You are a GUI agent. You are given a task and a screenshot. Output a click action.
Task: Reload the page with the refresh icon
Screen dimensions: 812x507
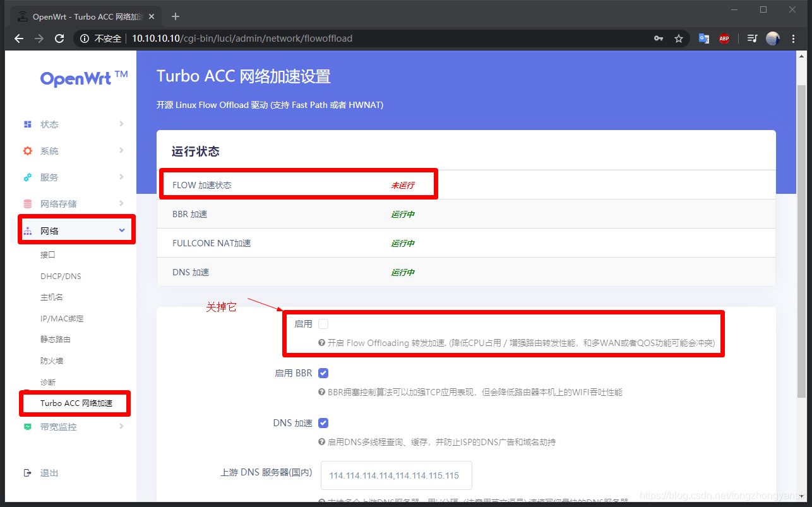(x=59, y=39)
